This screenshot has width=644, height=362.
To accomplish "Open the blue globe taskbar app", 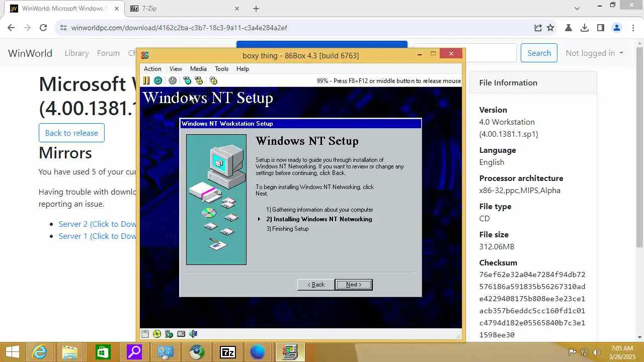I will click(x=258, y=352).
